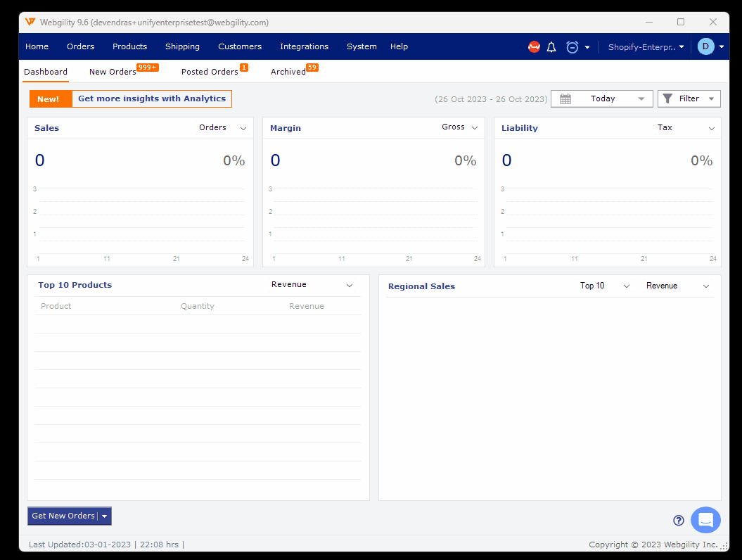The height and width of the screenshot is (560, 742).
Task: Open the Home menu
Action: coord(37,46)
